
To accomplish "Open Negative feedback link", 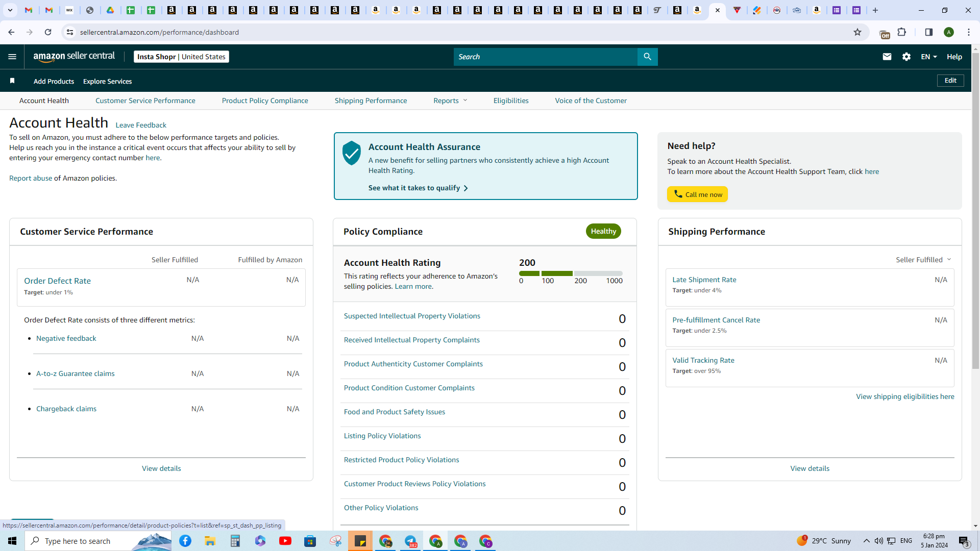I will (x=66, y=338).
